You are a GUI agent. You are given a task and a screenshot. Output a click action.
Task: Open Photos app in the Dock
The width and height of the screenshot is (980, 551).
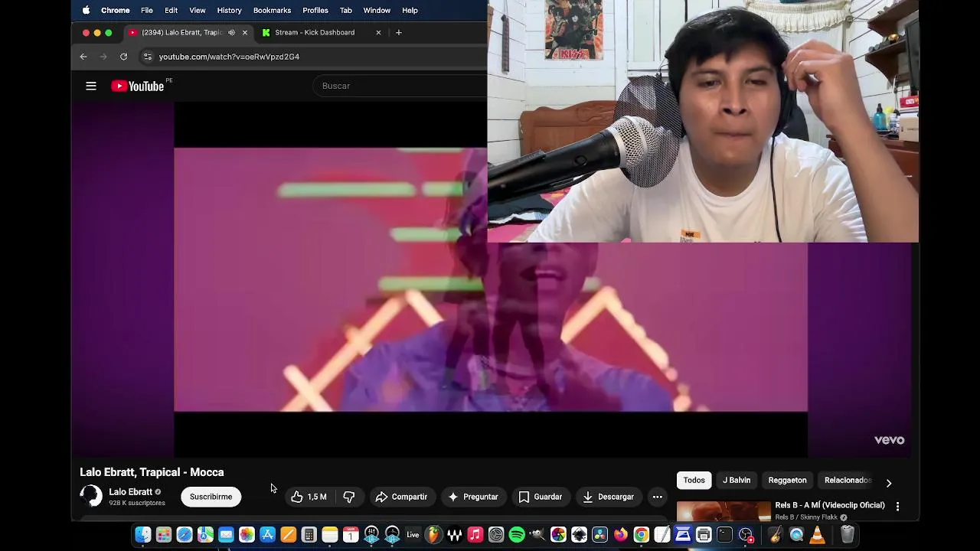tap(247, 535)
